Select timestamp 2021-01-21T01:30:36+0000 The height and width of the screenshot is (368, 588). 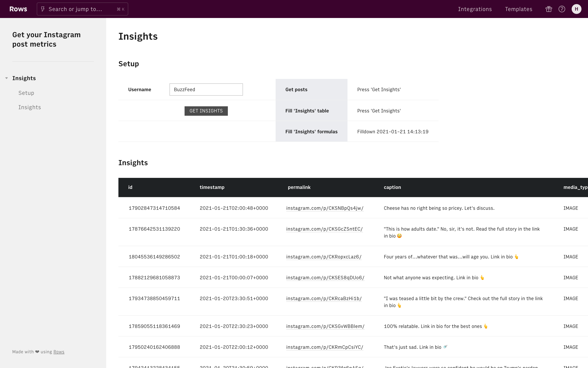234,229
